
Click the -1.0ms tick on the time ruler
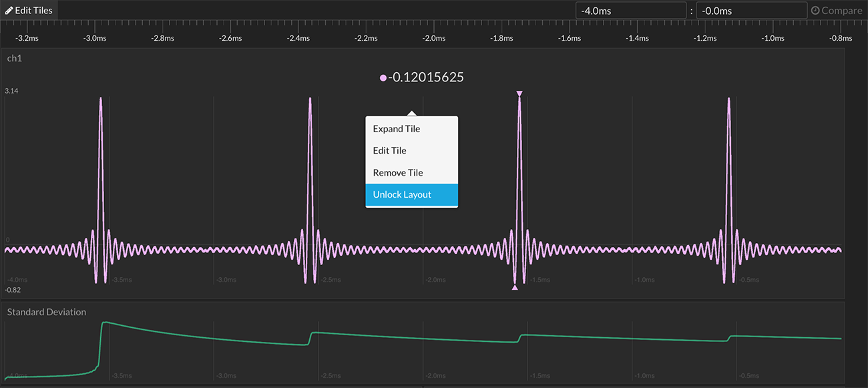(773, 38)
